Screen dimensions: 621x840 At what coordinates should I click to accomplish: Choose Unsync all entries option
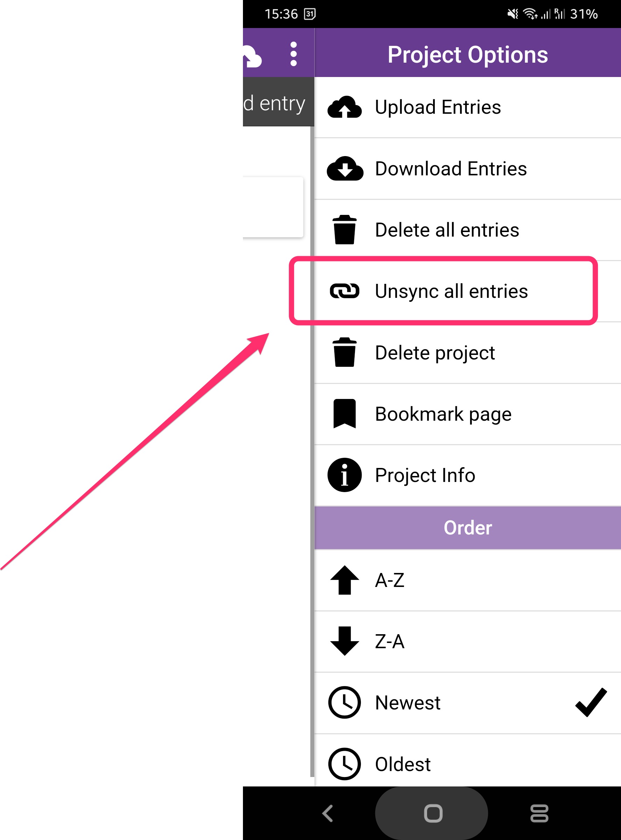[451, 291]
